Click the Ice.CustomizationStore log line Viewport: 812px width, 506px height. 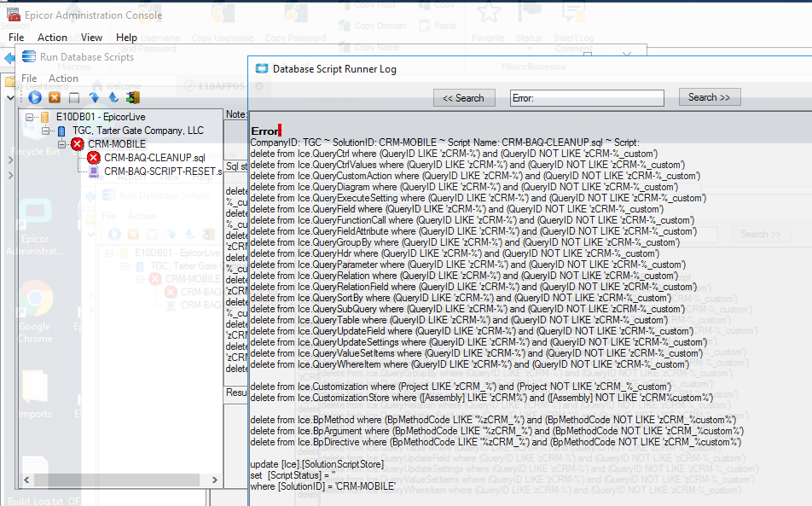pyautogui.click(x=482, y=398)
